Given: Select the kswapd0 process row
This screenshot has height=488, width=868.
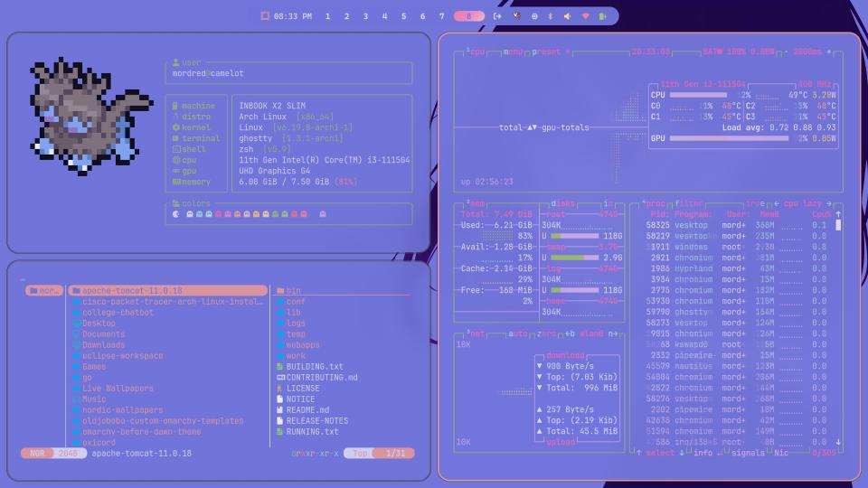Looking at the screenshot, I should coord(736,344).
